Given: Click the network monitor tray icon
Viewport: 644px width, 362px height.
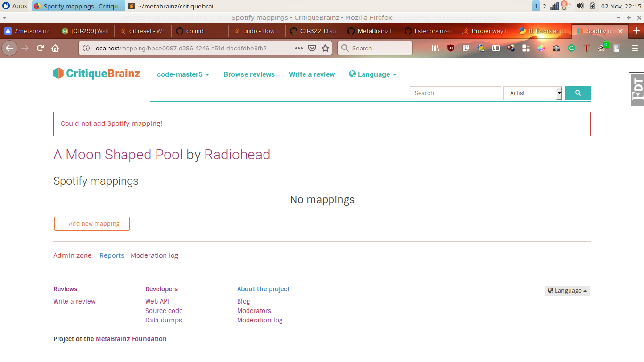Looking at the screenshot, I should [555, 6].
